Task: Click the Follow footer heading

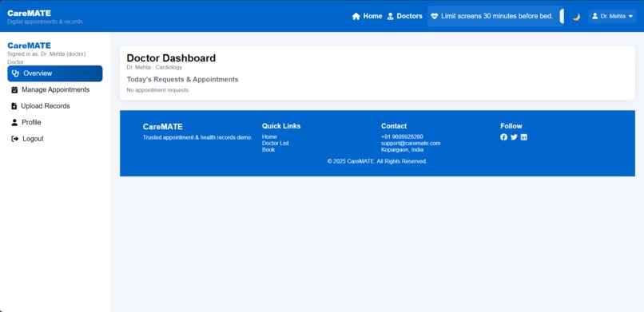Action: coord(511,126)
